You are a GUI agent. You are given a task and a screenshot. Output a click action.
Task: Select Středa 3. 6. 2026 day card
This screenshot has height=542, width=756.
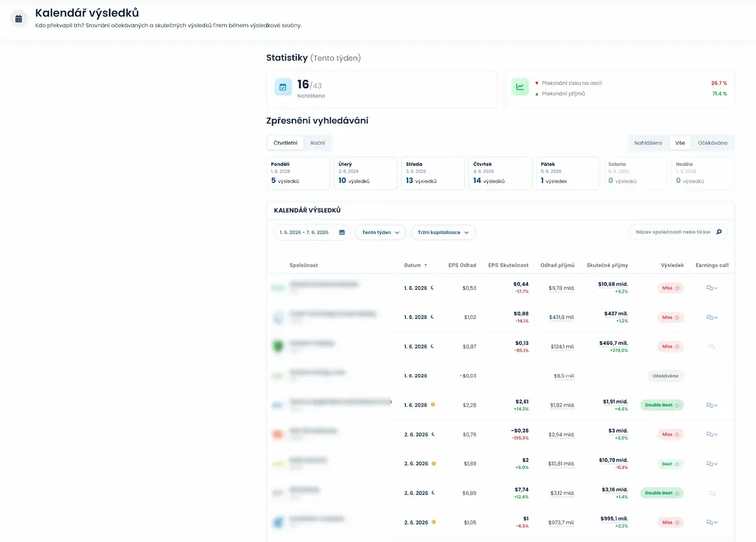point(433,173)
